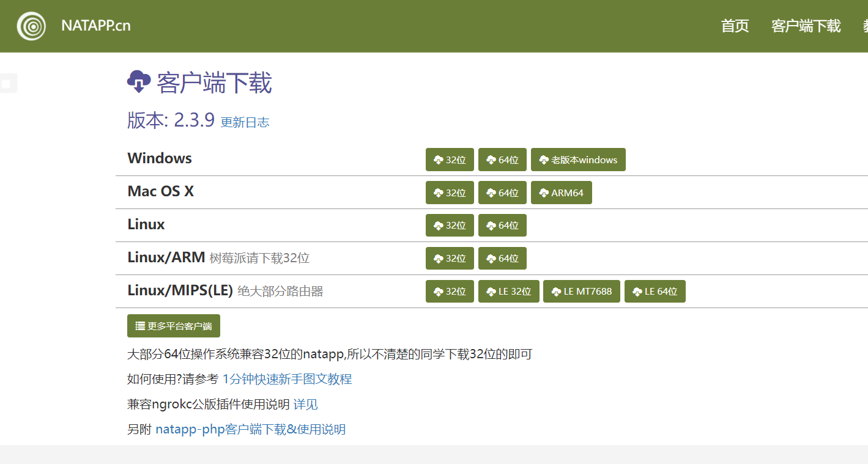Click the Mac OS X row label
Viewport: 868px width, 464px height.
161,191
